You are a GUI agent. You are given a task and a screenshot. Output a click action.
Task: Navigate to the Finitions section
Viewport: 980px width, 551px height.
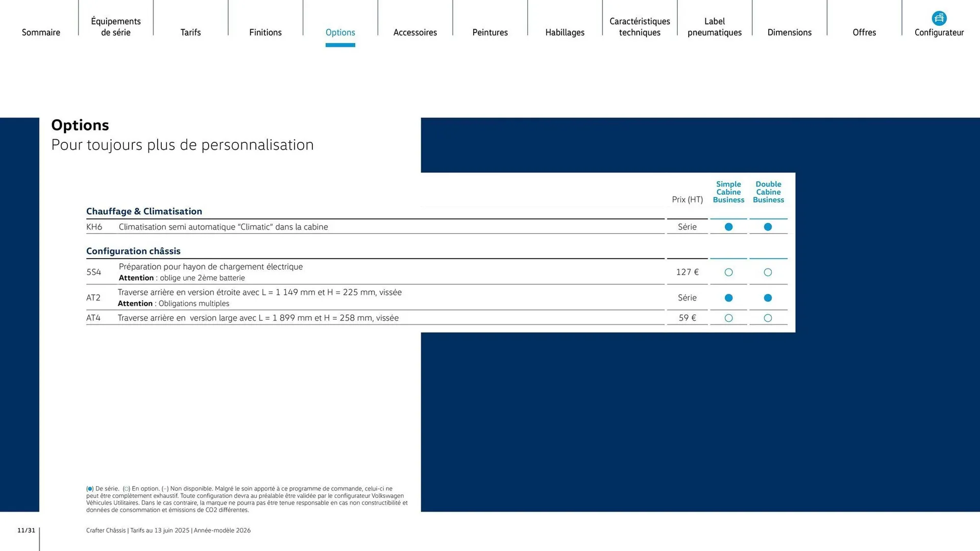(265, 32)
